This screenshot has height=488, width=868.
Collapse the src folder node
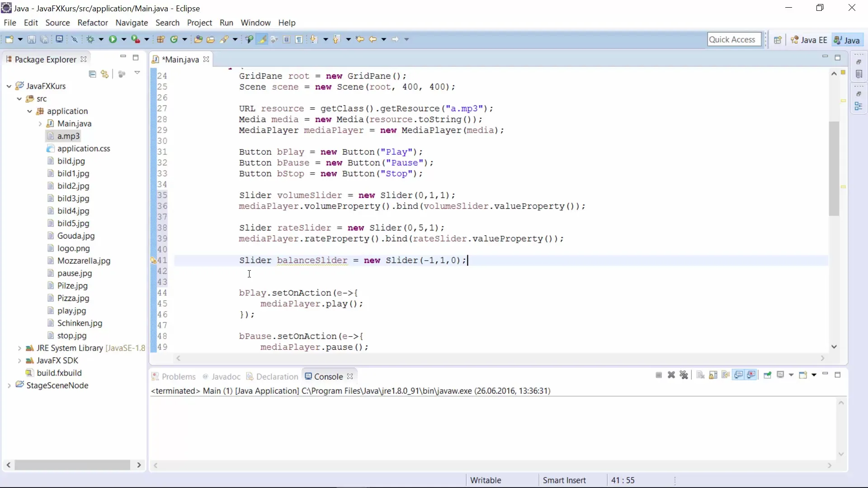[x=19, y=99]
